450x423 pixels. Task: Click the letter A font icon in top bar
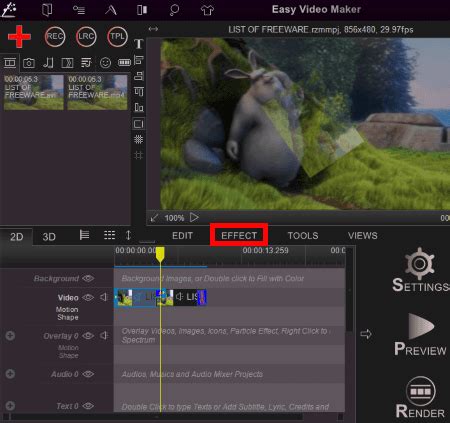[x=111, y=10]
